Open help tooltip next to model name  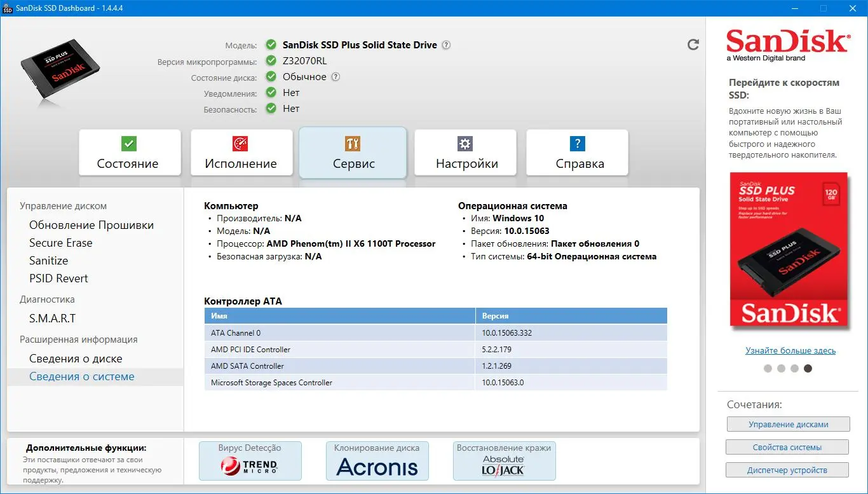[x=447, y=45]
